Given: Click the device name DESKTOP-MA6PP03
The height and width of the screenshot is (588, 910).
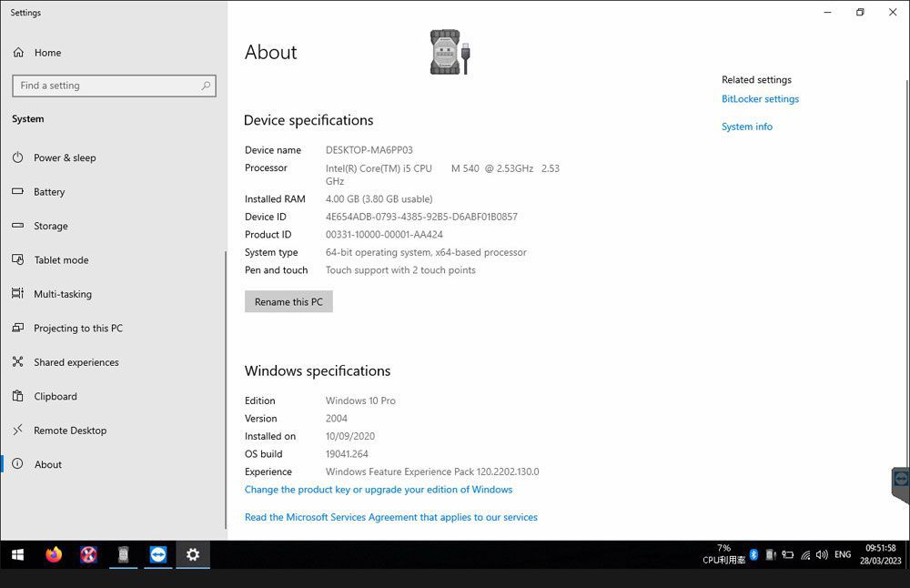Looking at the screenshot, I should point(369,150).
